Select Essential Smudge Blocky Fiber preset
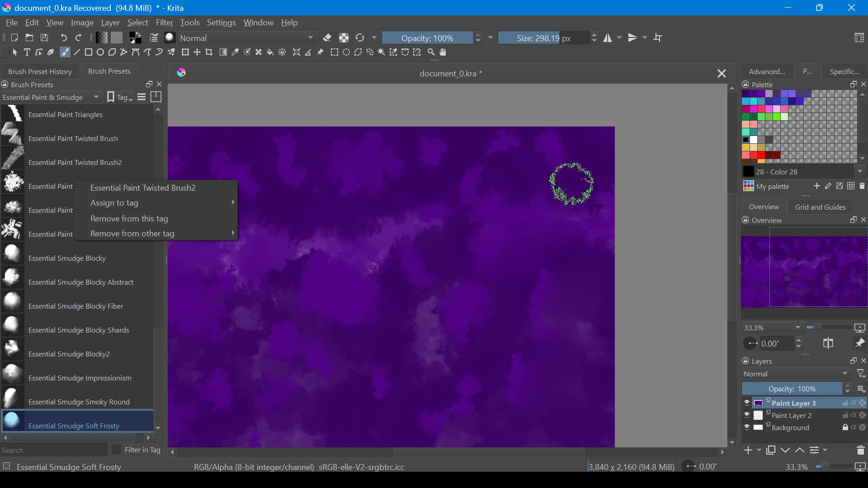Viewport: 868px width, 488px height. click(76, 306)
